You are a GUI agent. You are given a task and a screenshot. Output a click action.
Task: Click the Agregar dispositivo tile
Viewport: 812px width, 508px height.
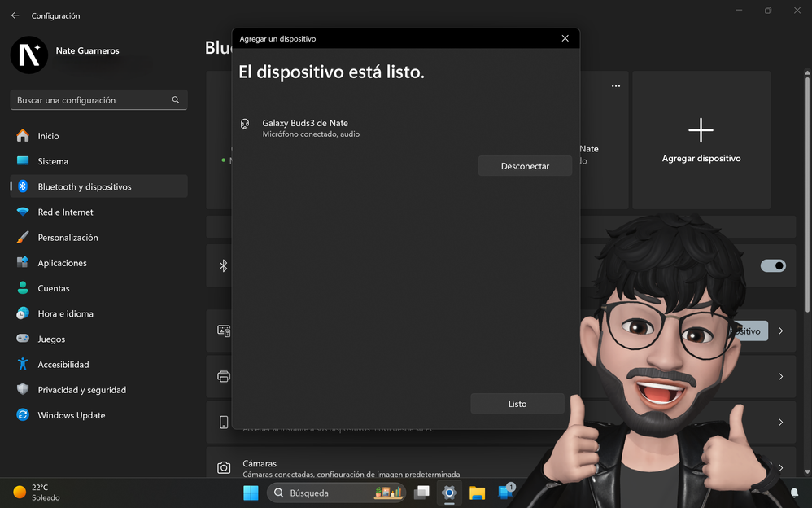click(x=701, y=140)
